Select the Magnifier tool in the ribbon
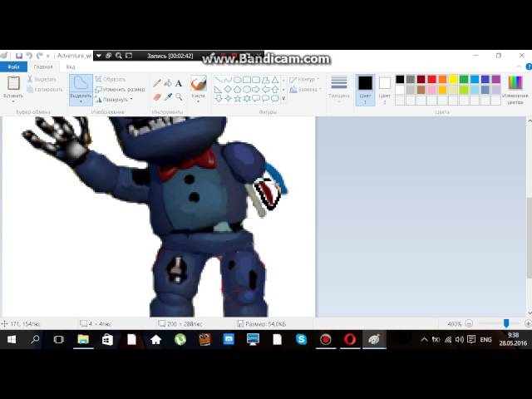 click(x=179, y=97)
